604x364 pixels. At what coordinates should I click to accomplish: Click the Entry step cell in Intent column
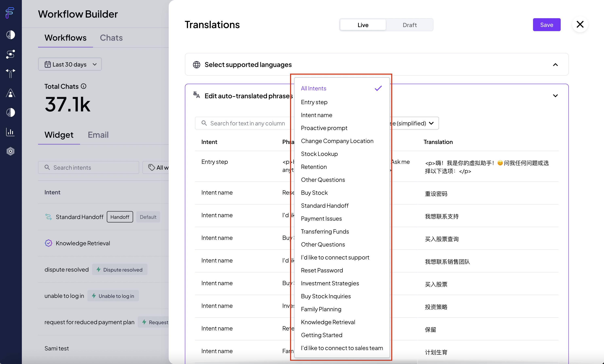[214, 162]
